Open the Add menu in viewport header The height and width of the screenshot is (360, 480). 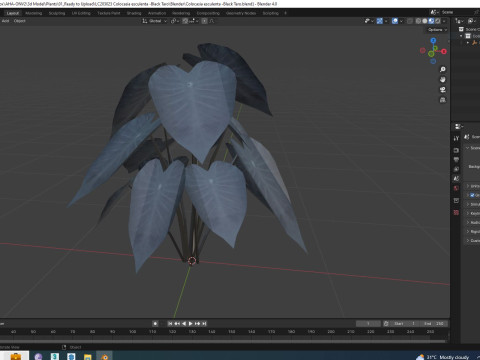(5, 21)
